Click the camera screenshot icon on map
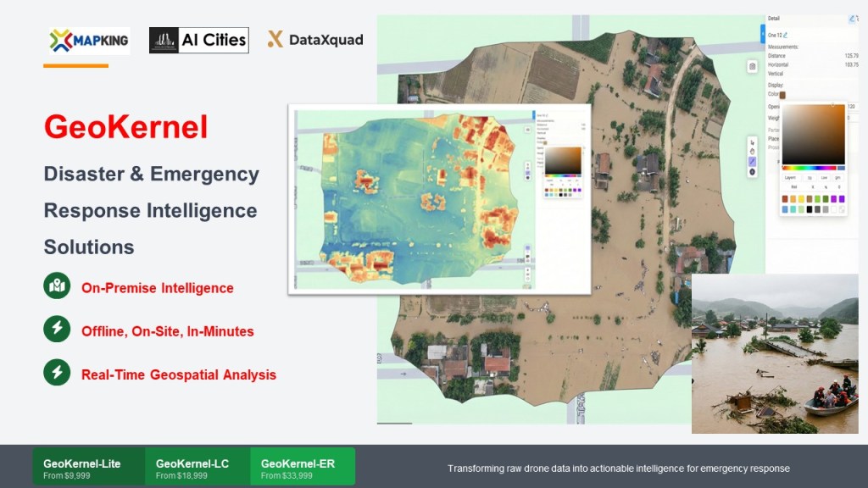 (x=752, y=66)
